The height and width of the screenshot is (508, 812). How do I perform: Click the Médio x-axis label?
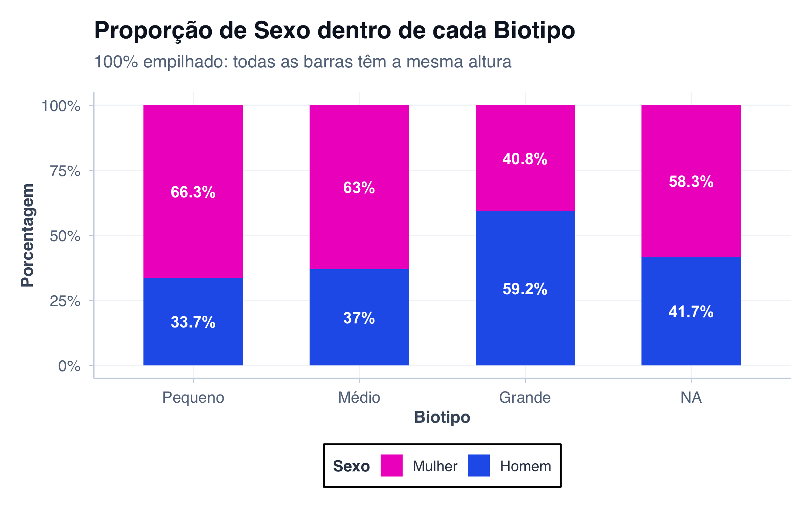coord(359,398)
